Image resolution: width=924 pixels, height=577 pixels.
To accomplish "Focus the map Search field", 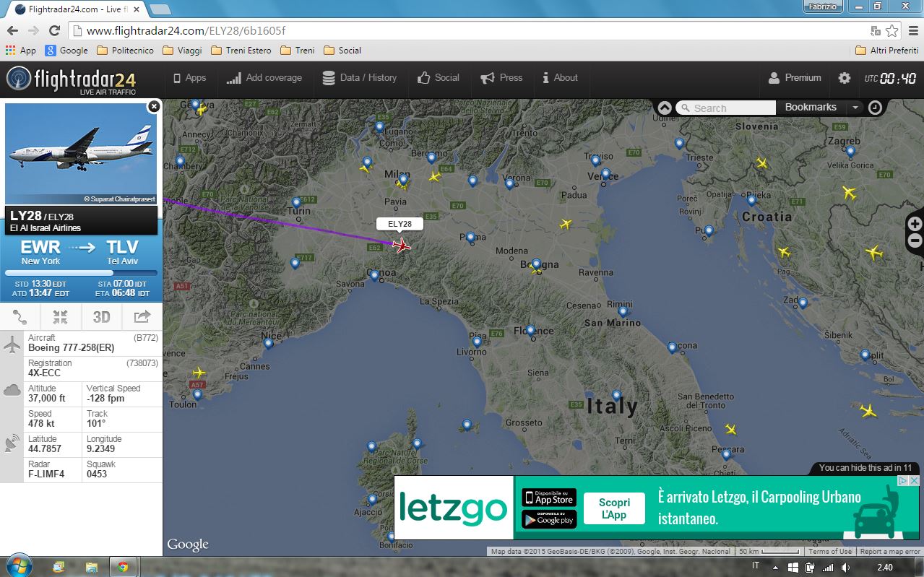I will click(x=726, y=108).
